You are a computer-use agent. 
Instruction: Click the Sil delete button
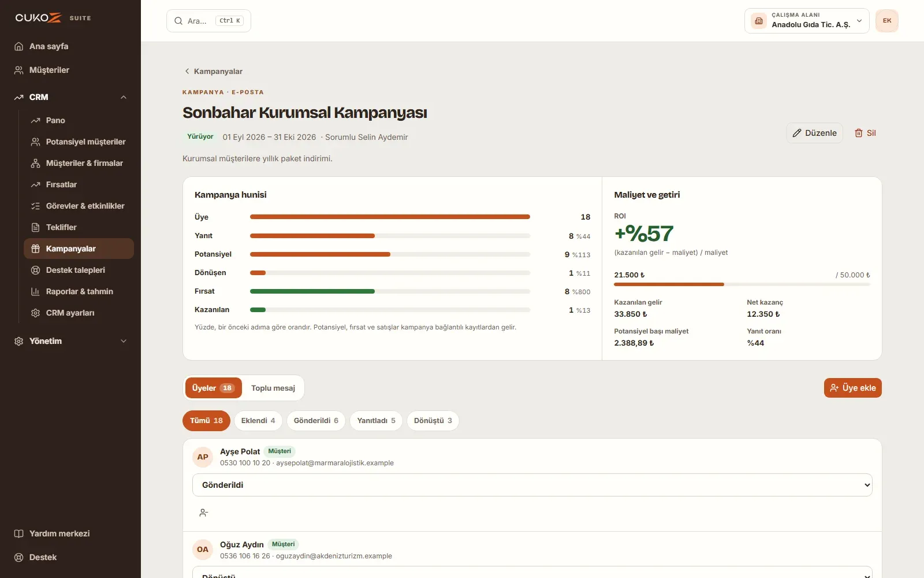point(865,133)
